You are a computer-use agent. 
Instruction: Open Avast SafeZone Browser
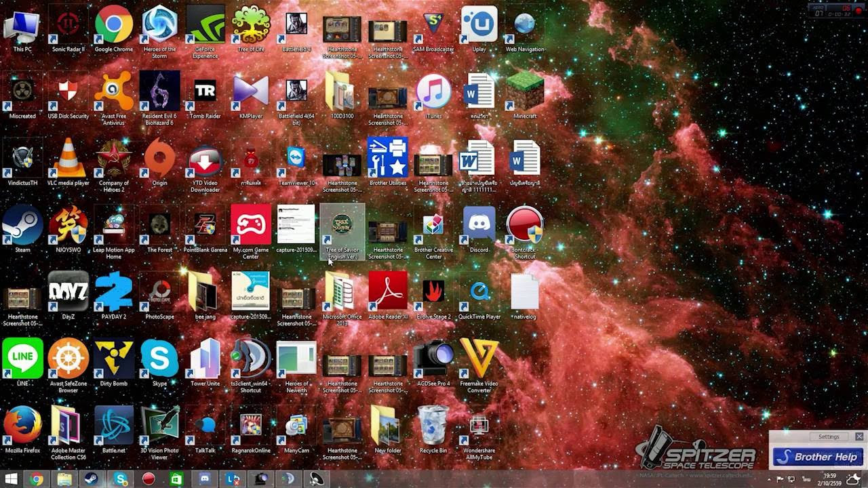pyautogui.click(x=68, y=358)
